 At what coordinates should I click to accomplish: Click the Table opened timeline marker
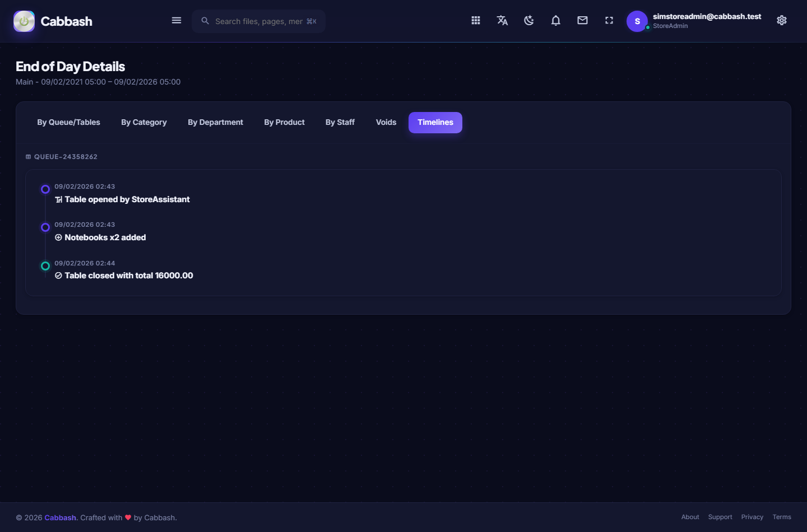click(45, 189)
